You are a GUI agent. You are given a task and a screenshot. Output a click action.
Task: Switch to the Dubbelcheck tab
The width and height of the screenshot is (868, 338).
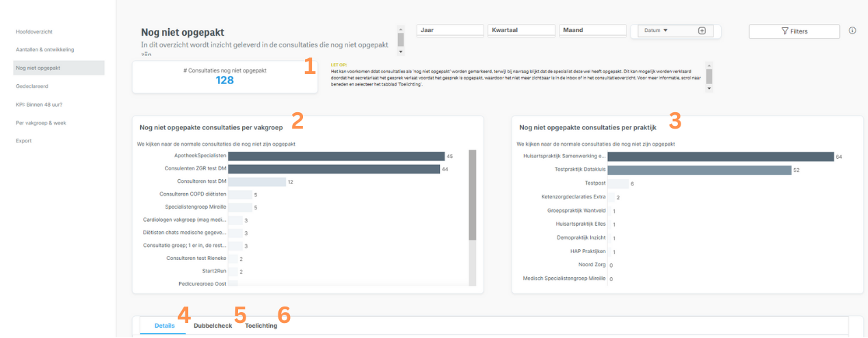coord(213,326)
